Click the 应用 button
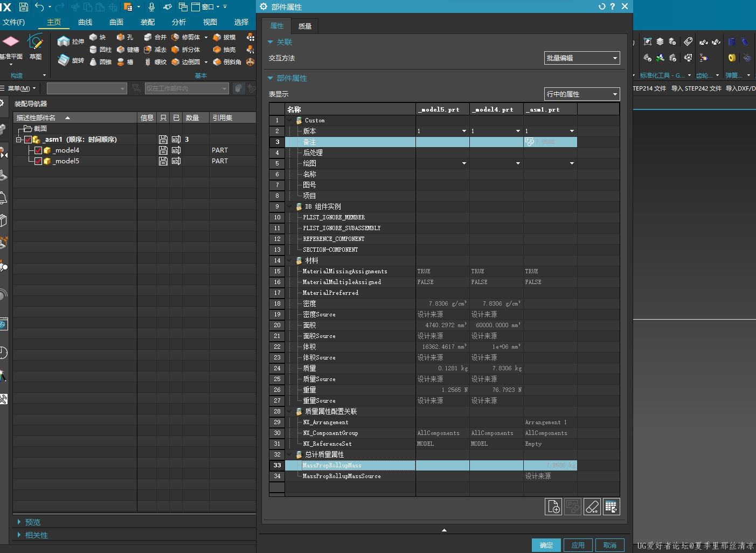Viewport: 756px width, 553px height. tap(578, 545)
